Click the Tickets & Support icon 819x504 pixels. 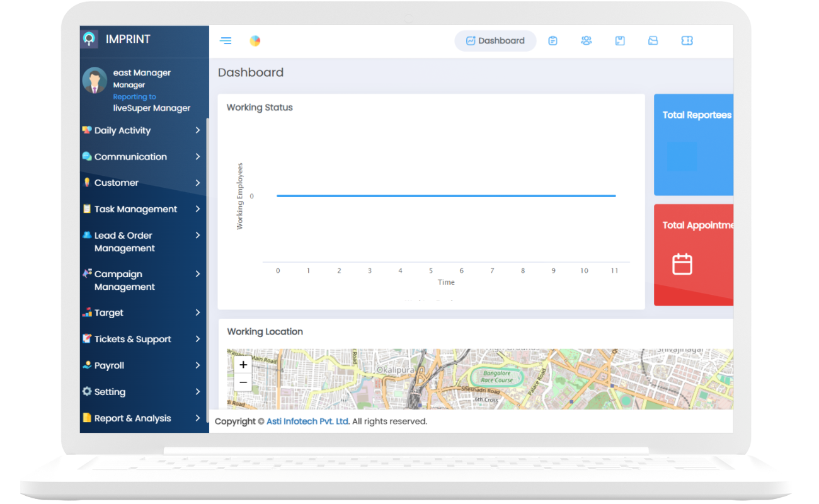(x=87, y=339)
